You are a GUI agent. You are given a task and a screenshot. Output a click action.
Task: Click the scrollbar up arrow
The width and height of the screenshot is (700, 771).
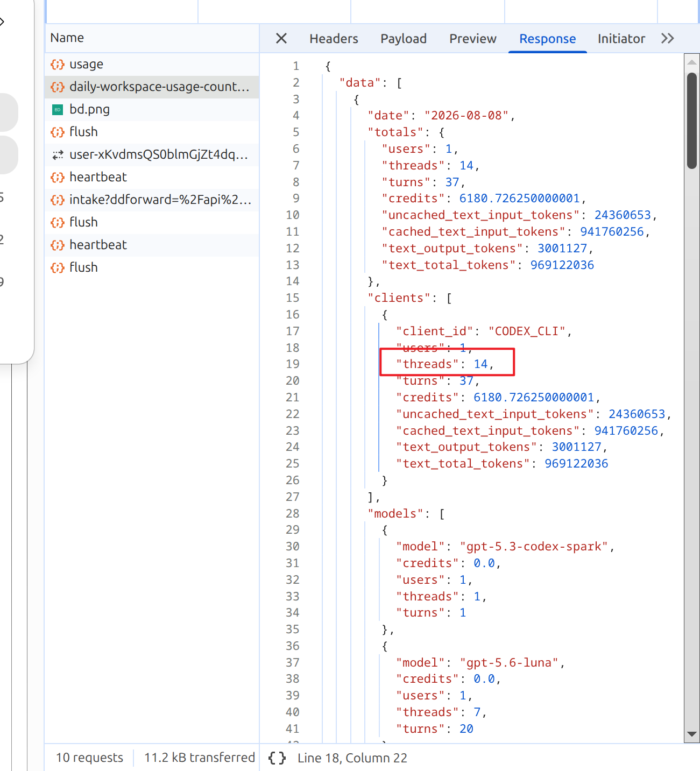[x=692, y=62]
